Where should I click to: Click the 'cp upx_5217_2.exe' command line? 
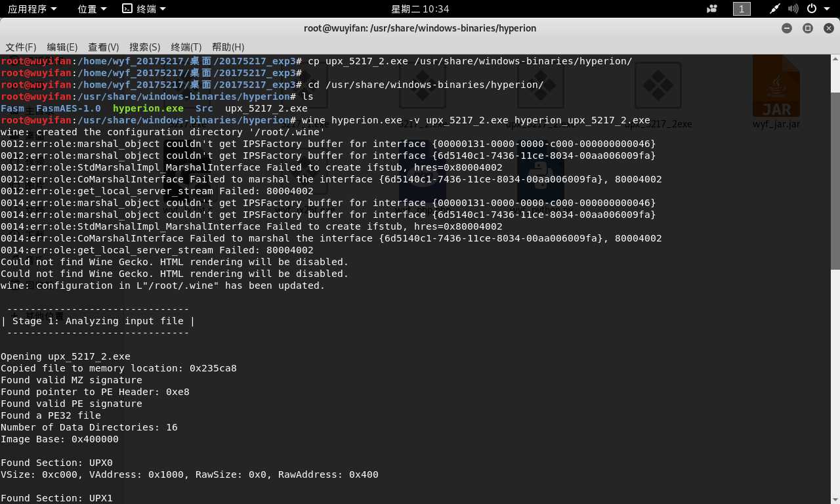point(470,61)
